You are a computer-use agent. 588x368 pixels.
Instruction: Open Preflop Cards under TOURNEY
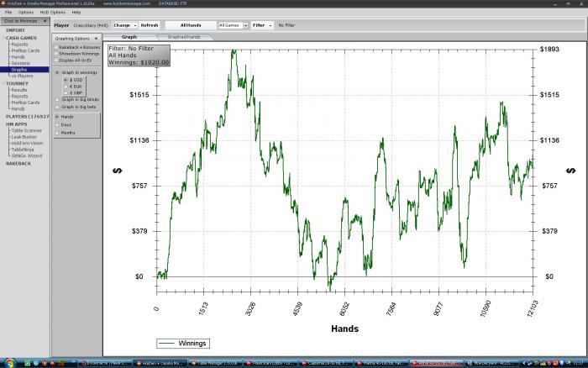(25, 103)
